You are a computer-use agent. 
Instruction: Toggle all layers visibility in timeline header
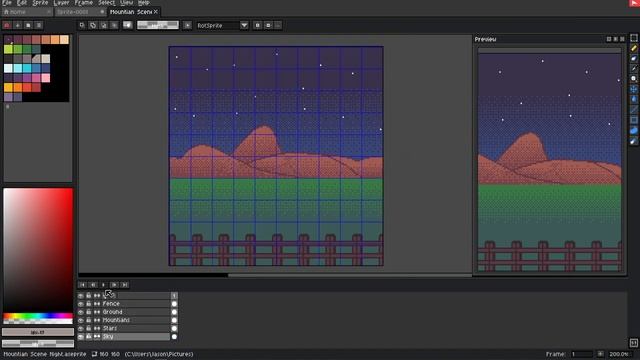pos(81,296)
